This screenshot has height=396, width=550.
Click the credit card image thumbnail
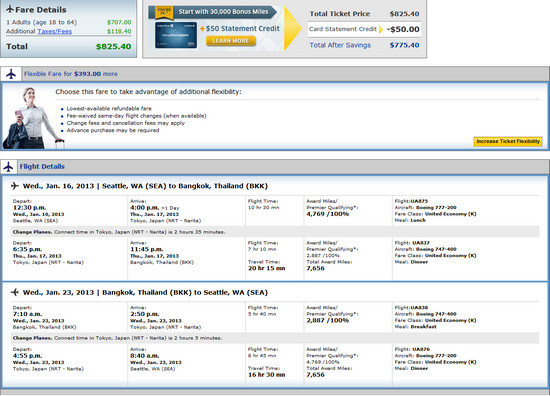pos(176,35)
